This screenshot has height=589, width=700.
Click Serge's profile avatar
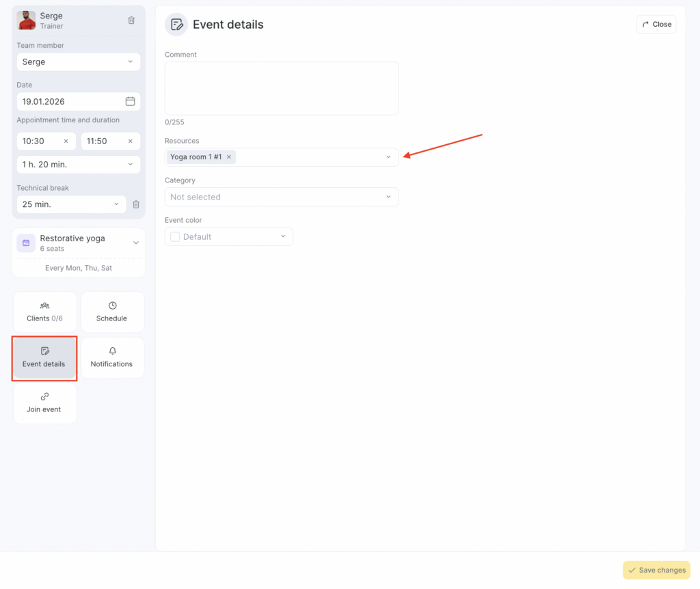tap(26, 20)
